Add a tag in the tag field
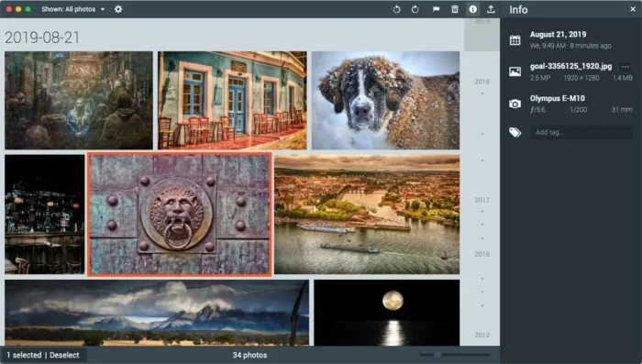The image size is (642, 364). [x=581, y=132]
